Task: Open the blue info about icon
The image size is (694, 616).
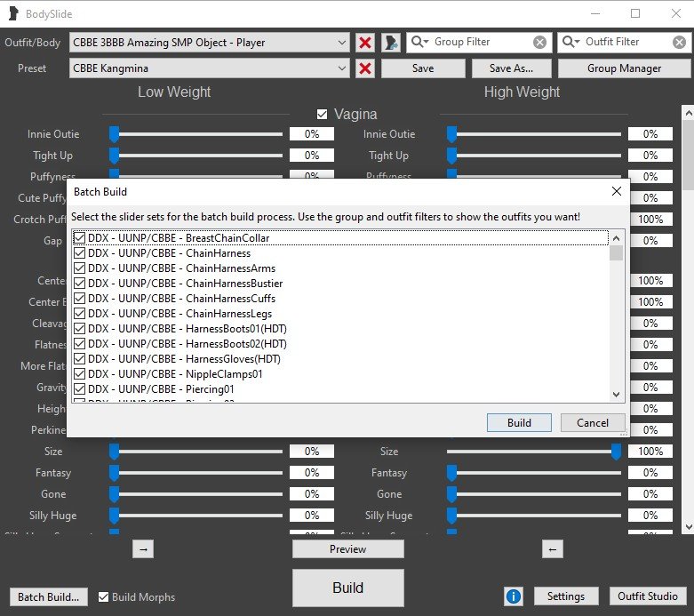Action: [x=513, y=596]
